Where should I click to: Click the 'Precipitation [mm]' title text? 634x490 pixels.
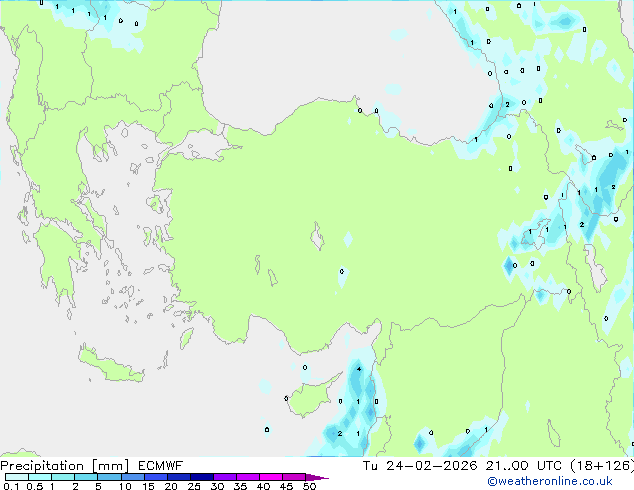[x=64, y=466]
